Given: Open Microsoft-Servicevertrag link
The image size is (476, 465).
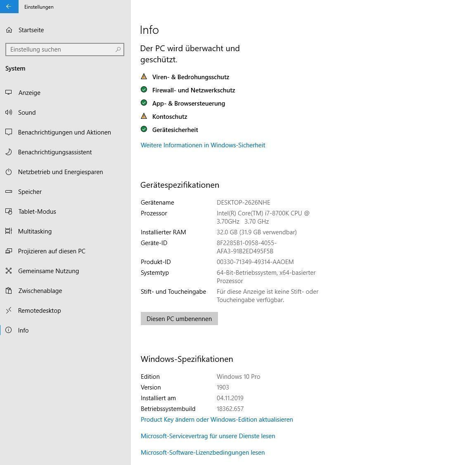Looking at the screenshot, I should [208, 436].
